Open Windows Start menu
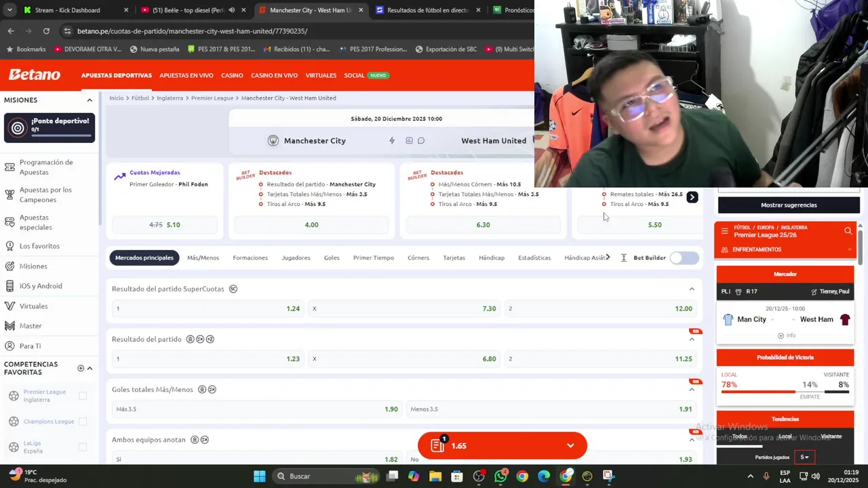 click(259, 476)
